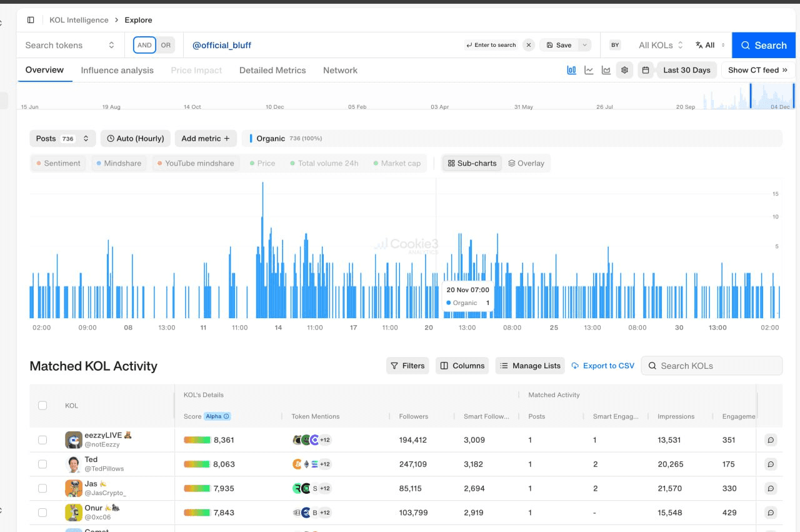The image size is (800, 532).
Task: Switch to Network tab
Action: tap(340, 70)
